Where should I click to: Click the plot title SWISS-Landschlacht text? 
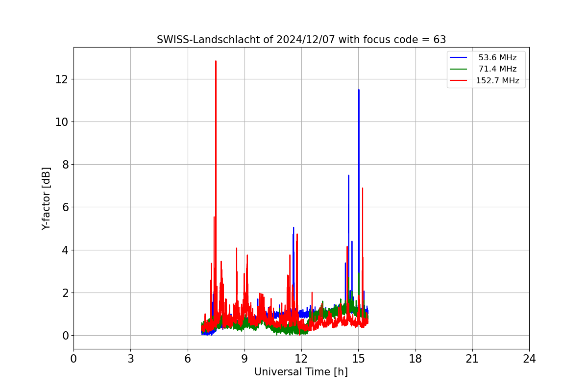pyautogui.click(x=301, y=40)
